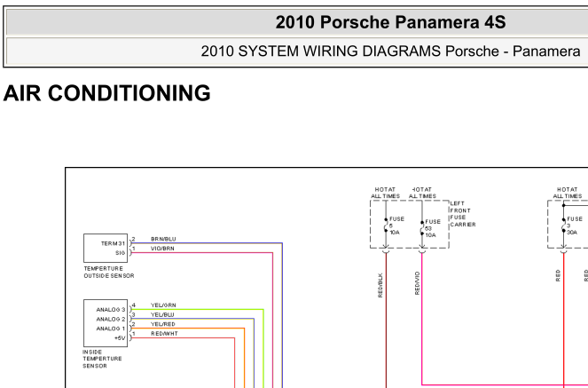Select the vertical RED label beside fuse 3 wire

tap(558, 275)
